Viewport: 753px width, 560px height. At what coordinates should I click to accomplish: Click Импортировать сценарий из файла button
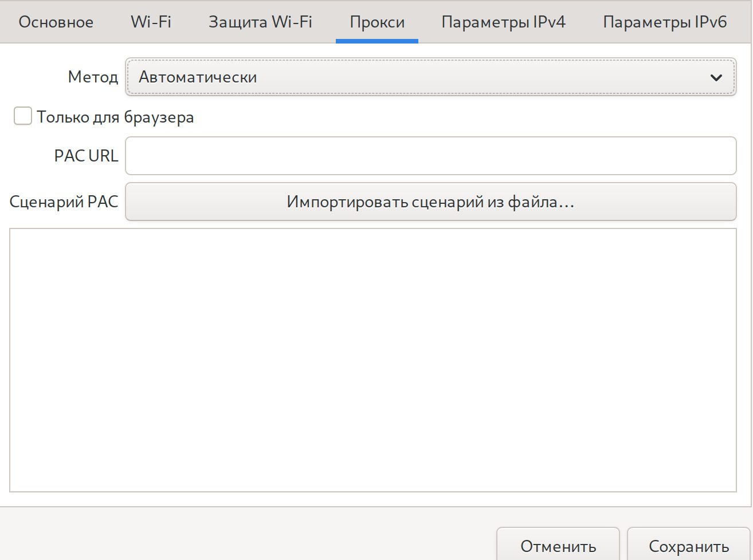430,202
